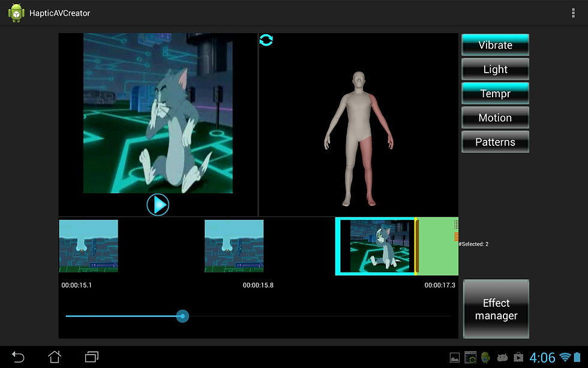Screen dimensions: 588x368
Task: Click the Play Store bag notification icon
Action: coord(518,357)
